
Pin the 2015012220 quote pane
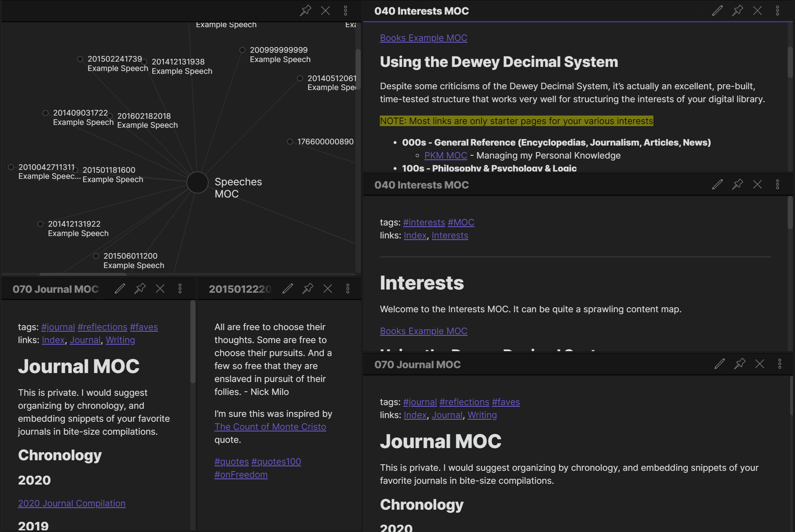308,289
